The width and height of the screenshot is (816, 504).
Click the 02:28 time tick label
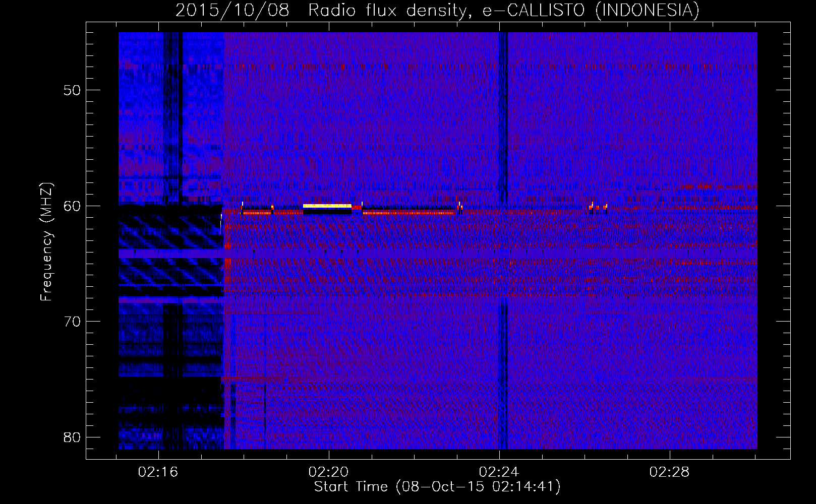(669, 472)
